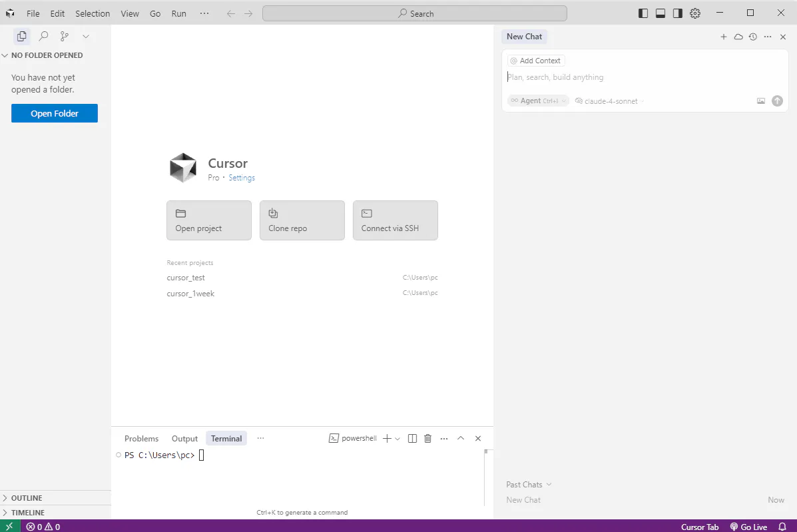Image resolution: width=797 pixels, height=532 pixels.
Task: Click the Add Context button
Action: [536, 61]
